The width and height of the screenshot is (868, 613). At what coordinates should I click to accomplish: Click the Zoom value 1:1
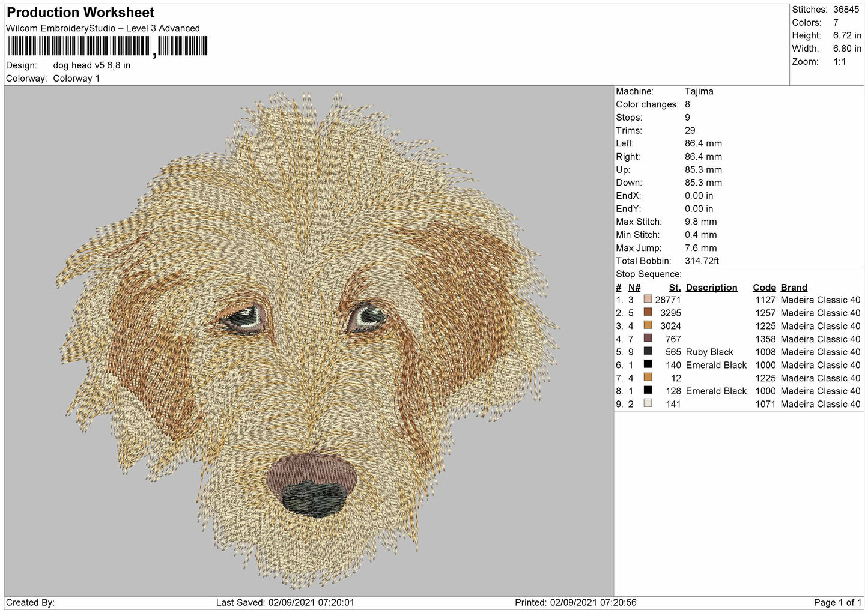click(x=839, y=62)
